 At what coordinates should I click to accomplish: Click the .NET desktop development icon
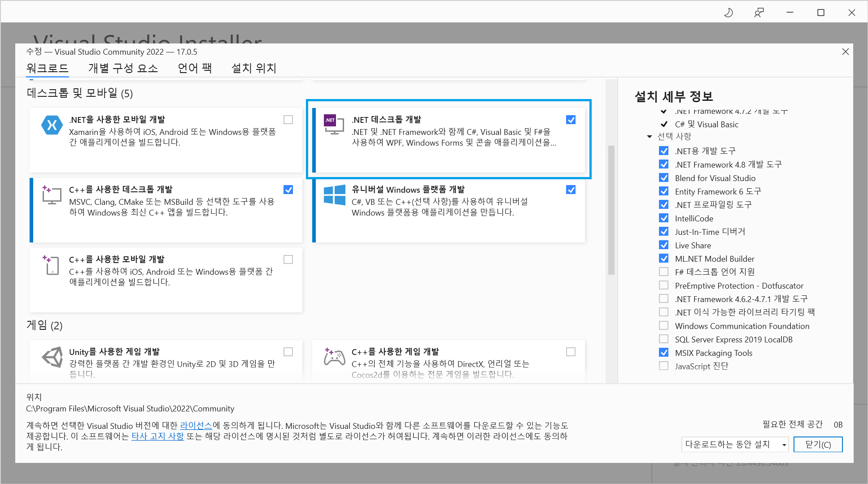[334, 124]
